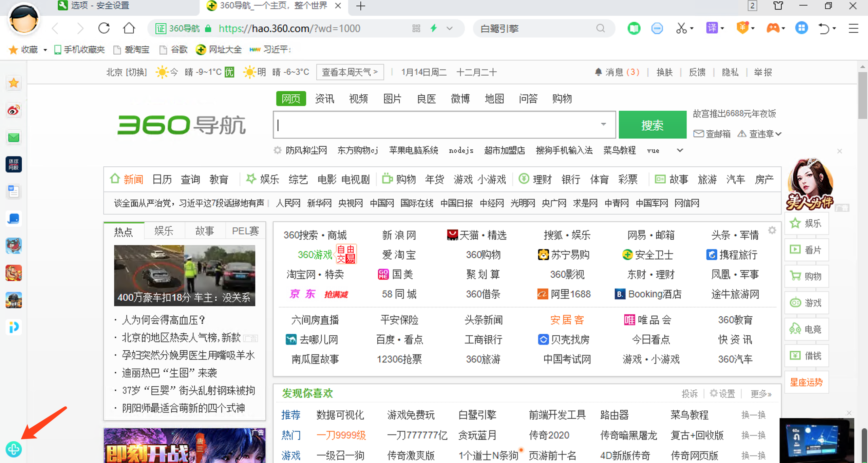Screen dimensions: 868x463
Task: Open the blue grid apps toolbar icon
Action: (801, 28)
